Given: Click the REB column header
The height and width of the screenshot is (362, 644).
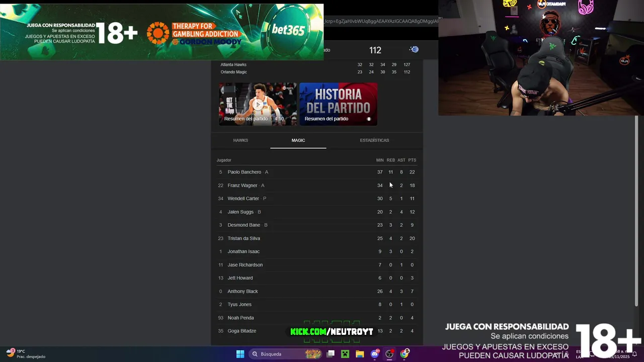Looking at the screenshot, I should 390,160.
